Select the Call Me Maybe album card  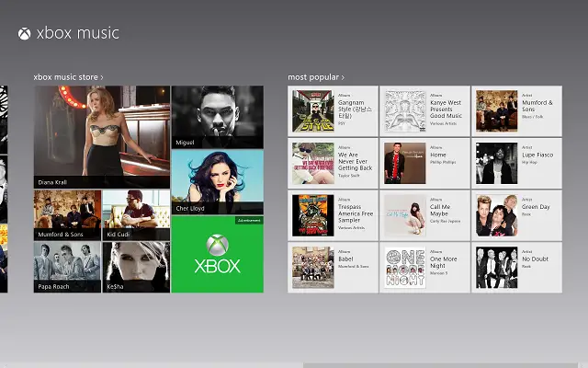424,215
